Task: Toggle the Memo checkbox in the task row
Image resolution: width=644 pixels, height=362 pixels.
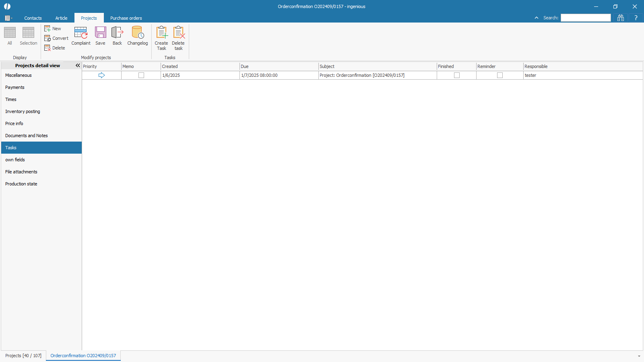Action: point(141,75)
